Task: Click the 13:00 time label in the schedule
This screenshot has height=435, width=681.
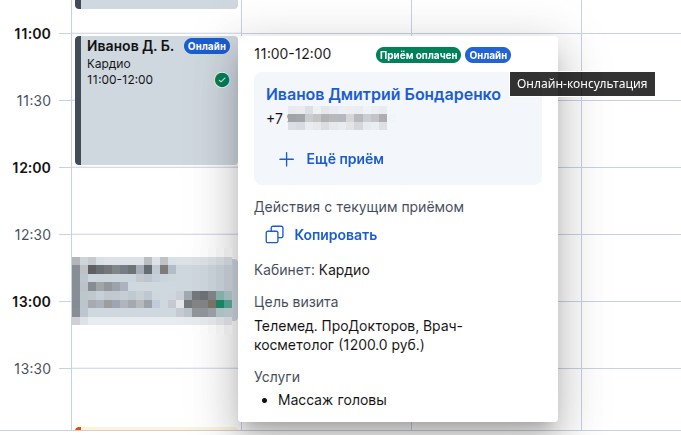Action: coord(31,302)
